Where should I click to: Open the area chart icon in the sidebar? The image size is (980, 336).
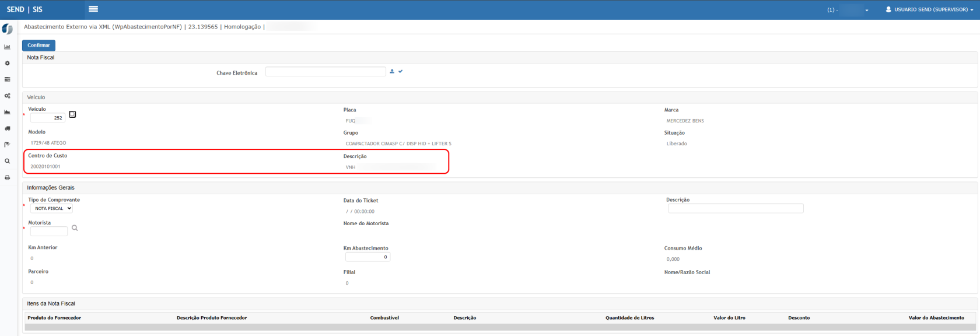point(7,112)
